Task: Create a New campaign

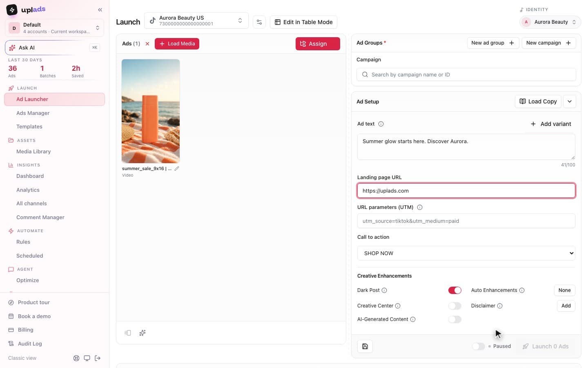Action: (548, 43)
